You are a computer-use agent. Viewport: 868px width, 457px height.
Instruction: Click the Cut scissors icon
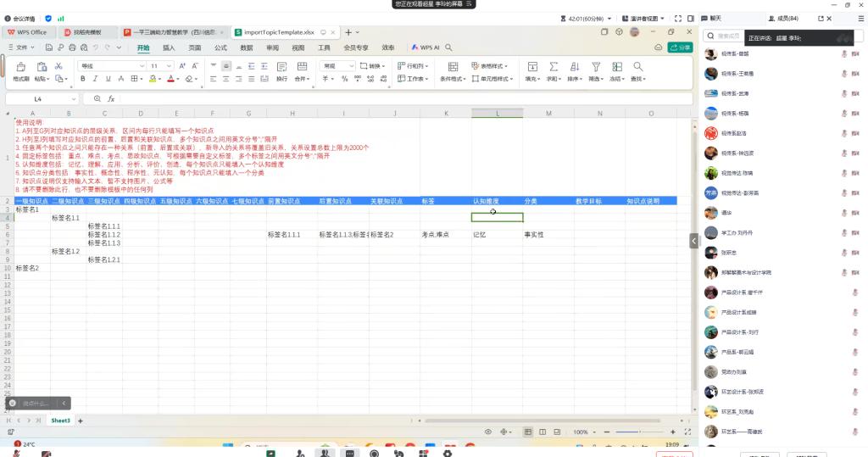(x=58, y=66)
